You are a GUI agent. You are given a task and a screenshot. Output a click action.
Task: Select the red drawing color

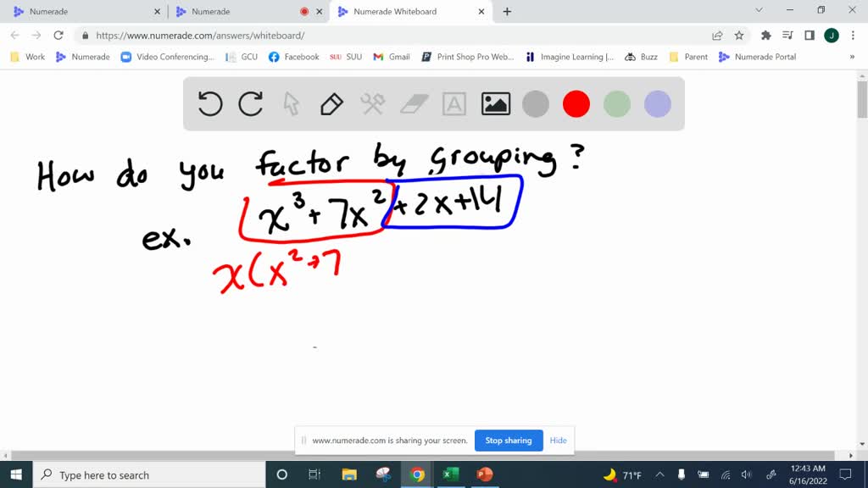[x=576, y=103]
